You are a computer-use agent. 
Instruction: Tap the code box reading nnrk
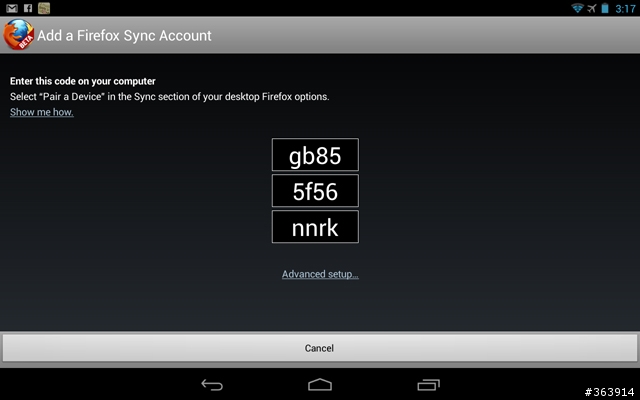[316, 227]
